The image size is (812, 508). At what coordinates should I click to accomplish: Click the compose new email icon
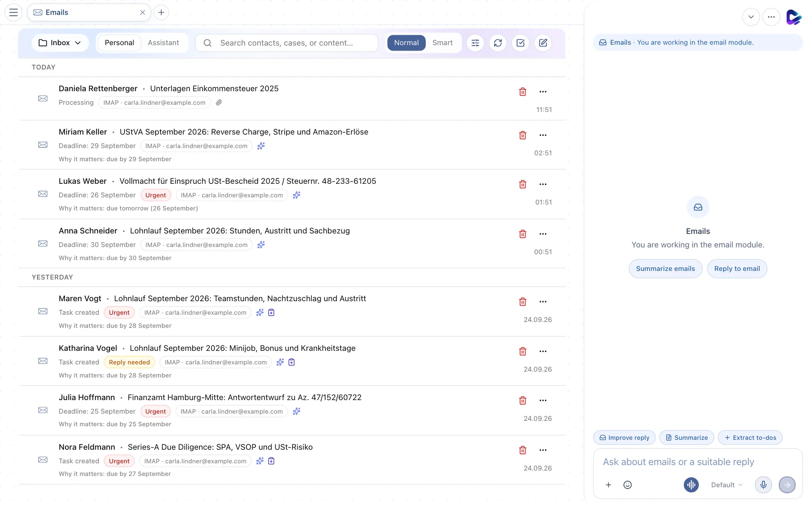pyautogui.click(x=543, y=43)
